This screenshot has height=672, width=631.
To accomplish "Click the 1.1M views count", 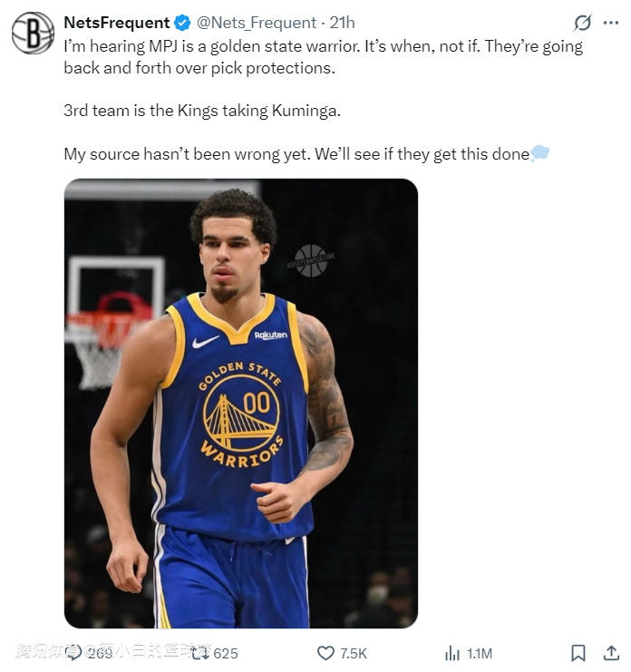I will click(480, 653).
